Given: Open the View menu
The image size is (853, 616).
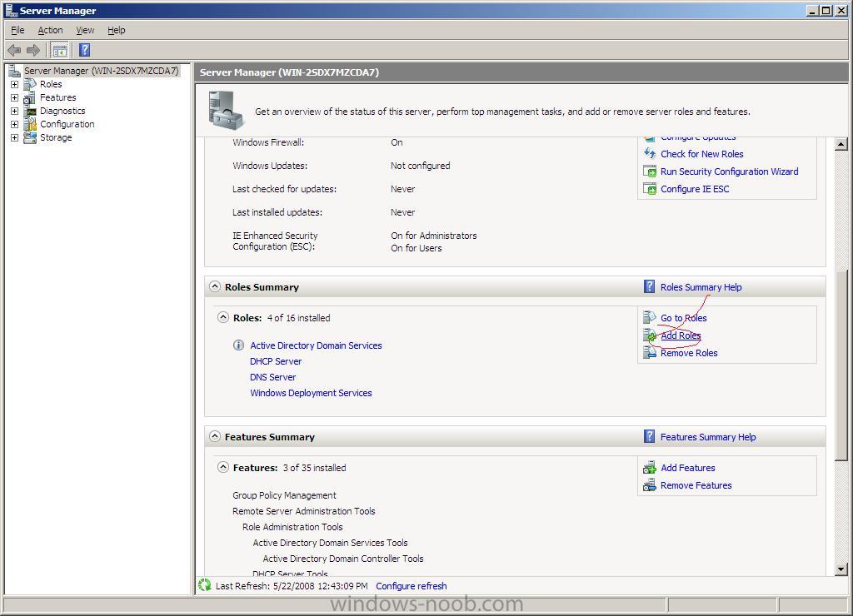Looking at the screenshot, I should (85, 30).
